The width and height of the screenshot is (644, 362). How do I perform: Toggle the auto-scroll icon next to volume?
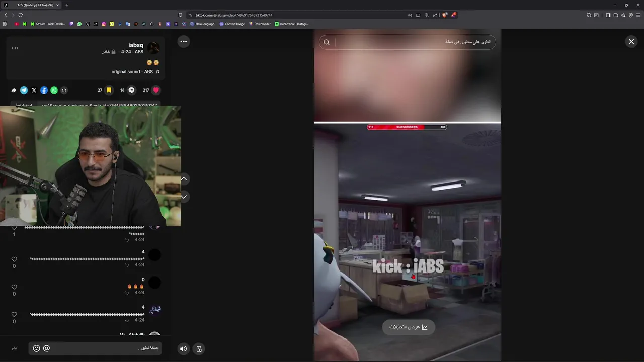(199, 349)
